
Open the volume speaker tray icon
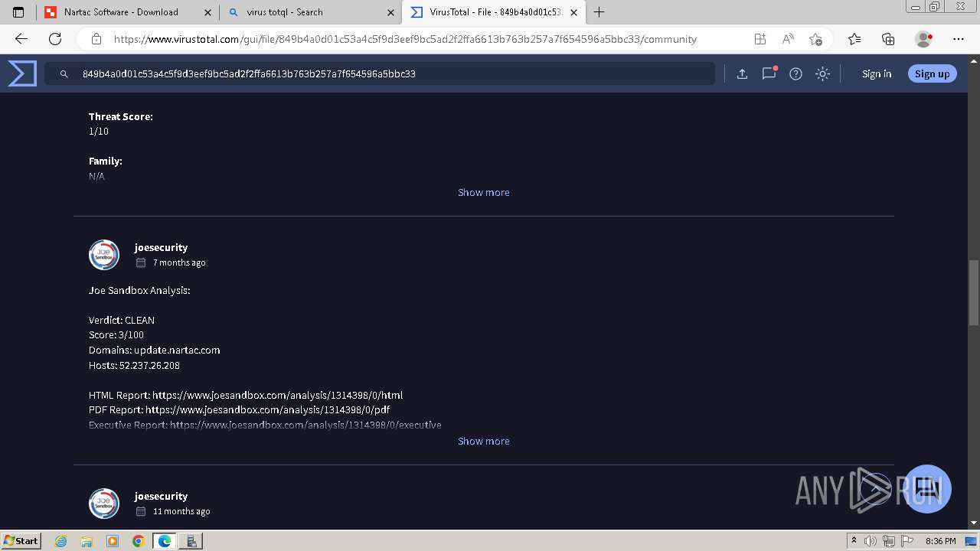871,541
